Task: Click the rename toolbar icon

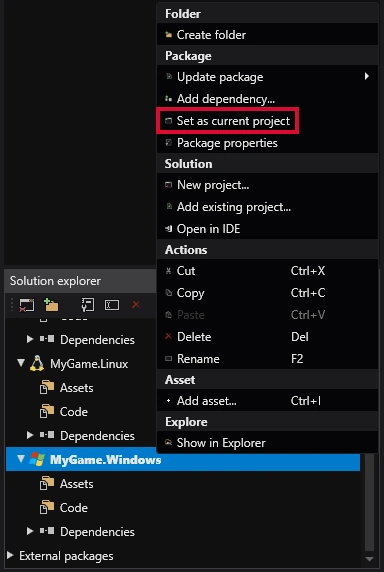Action: point(112,305)
